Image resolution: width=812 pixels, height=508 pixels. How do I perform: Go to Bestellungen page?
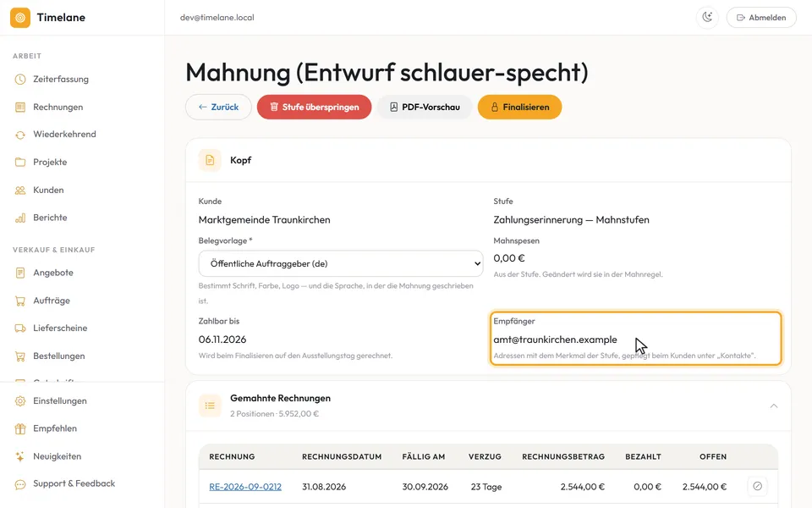[x=58, y=356]
